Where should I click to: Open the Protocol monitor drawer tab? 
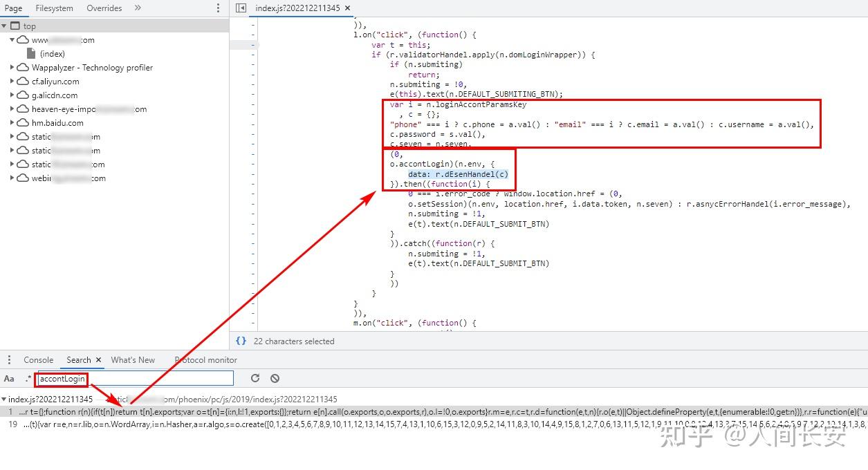(x=205, y=360)
